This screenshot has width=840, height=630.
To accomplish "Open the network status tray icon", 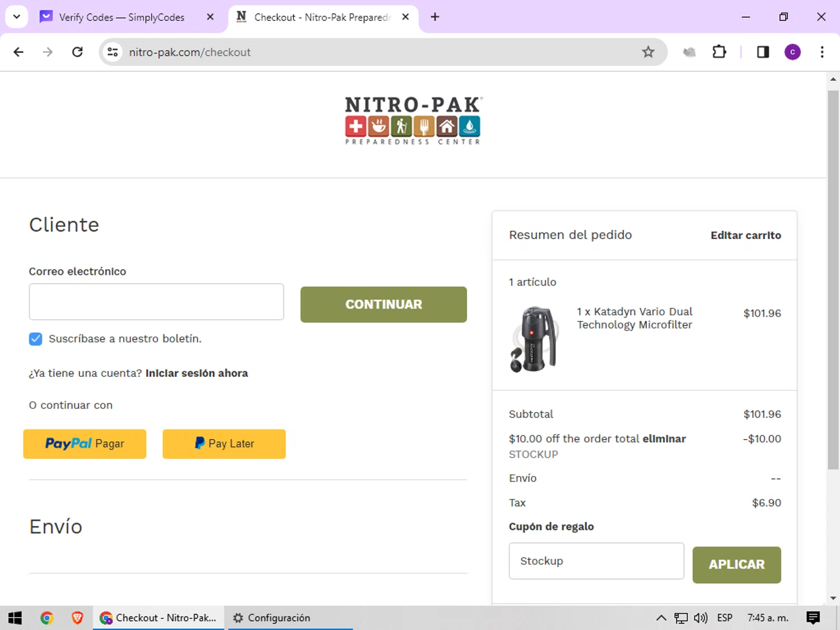I will point(681,618).
